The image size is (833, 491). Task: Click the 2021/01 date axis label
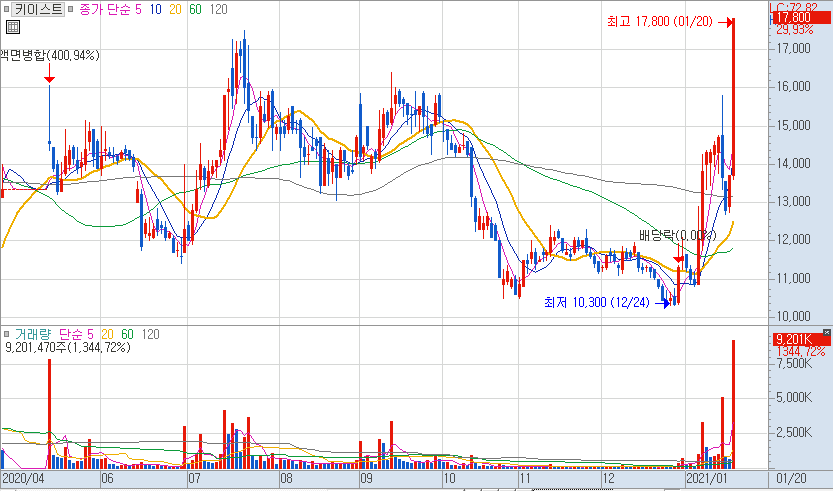[x=706, y=478]
